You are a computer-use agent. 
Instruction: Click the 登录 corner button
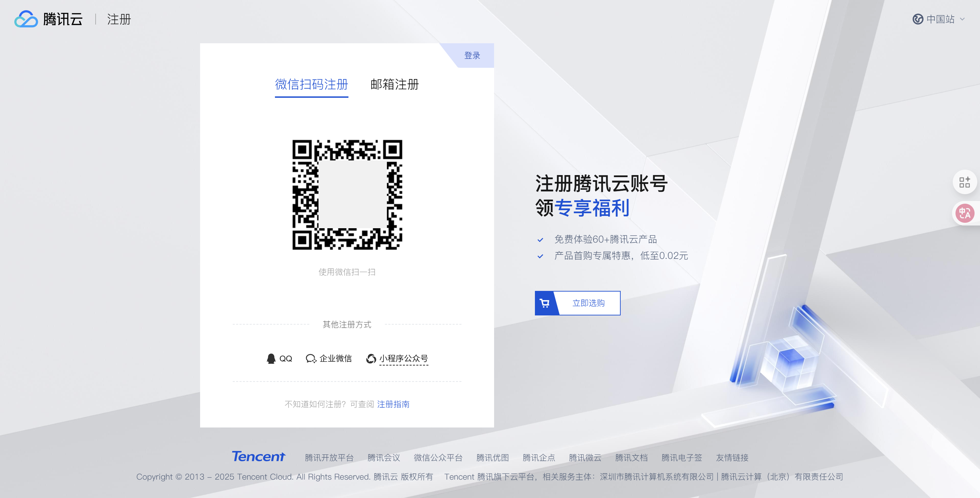point(472,56)
